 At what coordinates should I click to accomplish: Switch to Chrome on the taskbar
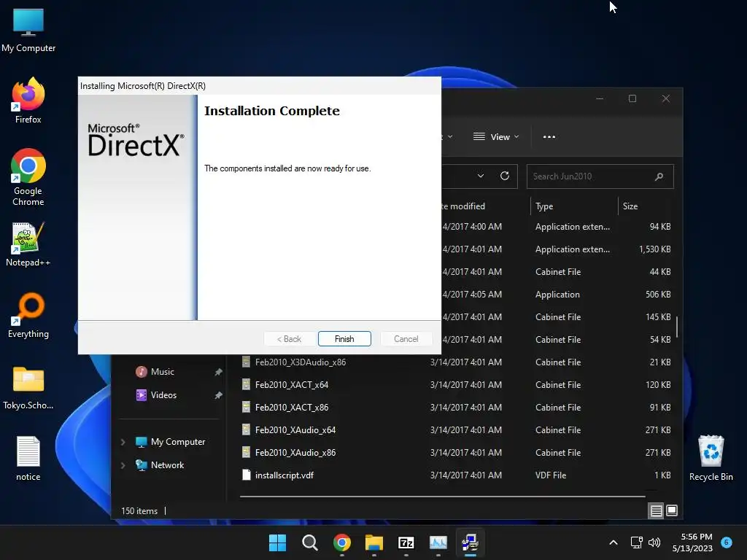click(x=341, y=542)
